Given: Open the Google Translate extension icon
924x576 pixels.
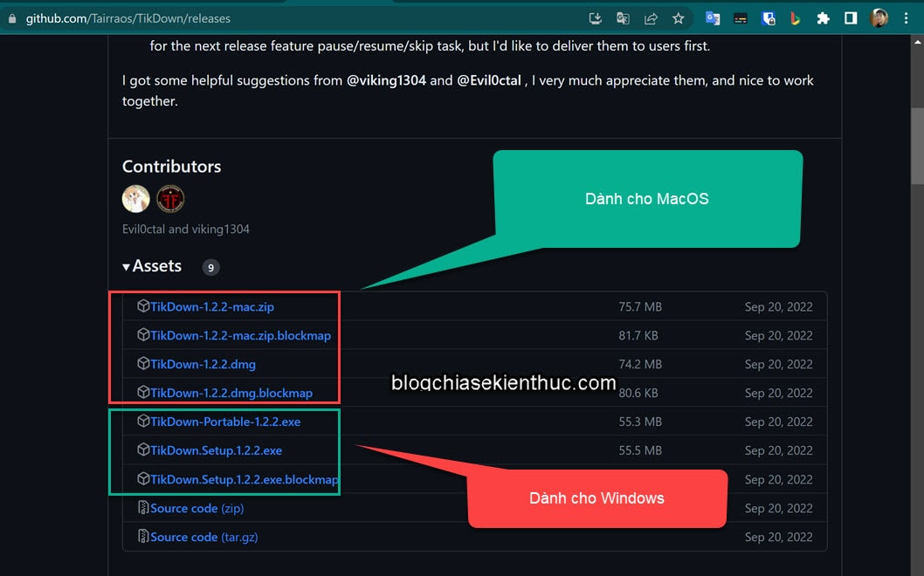Looking at the screenshot, I should click(x=713, y=19).
